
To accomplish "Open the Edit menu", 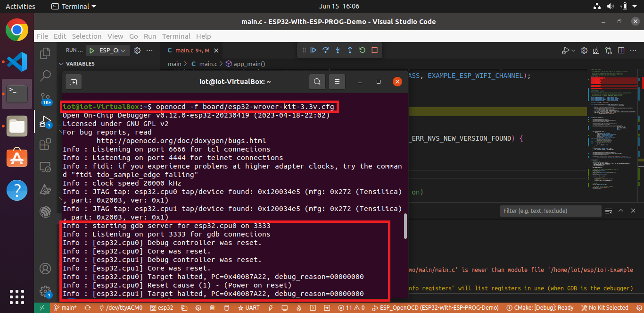I will coord(60,36).
